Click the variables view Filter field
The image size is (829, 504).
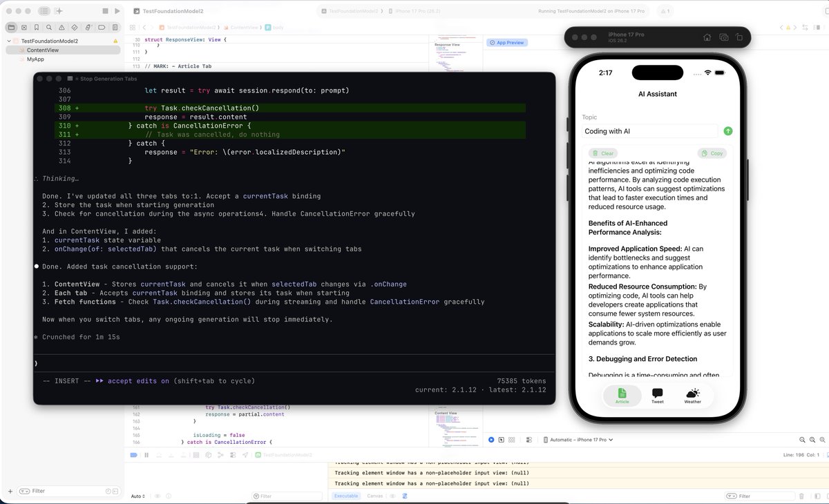(287, 496)
